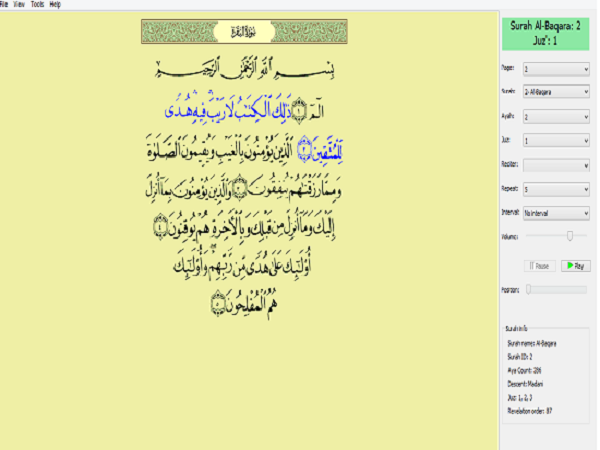Screen dimensions: 600x450
Task: Open the View menu
Action: [x=19, y=4]
